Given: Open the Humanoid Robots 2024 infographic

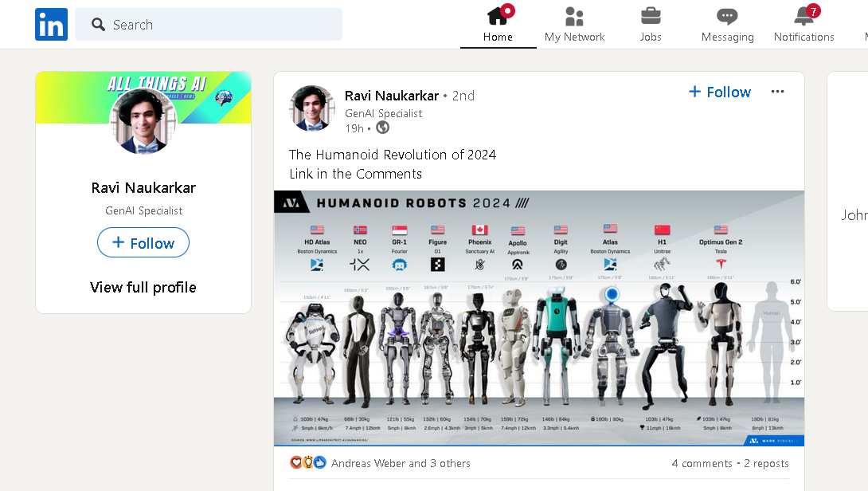Looking at the screenshot, I should point(538,318).
